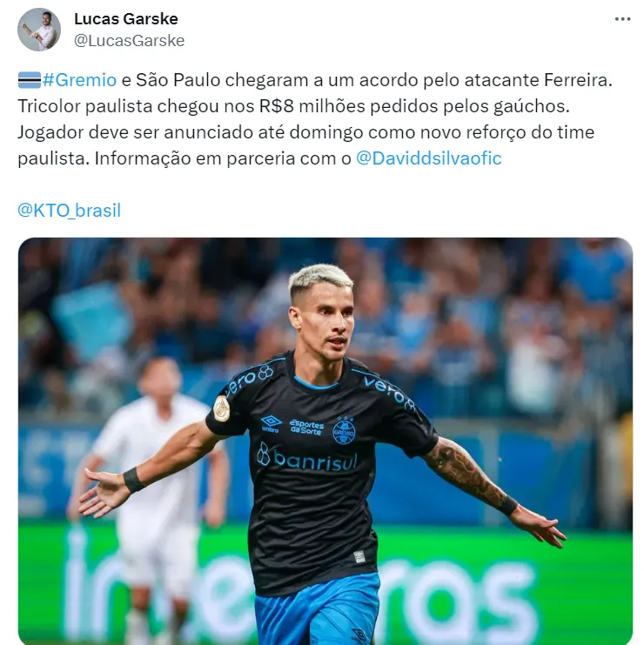Open the three-dot more options menu
Screen dimensions: 644x645
click(622, 19)
